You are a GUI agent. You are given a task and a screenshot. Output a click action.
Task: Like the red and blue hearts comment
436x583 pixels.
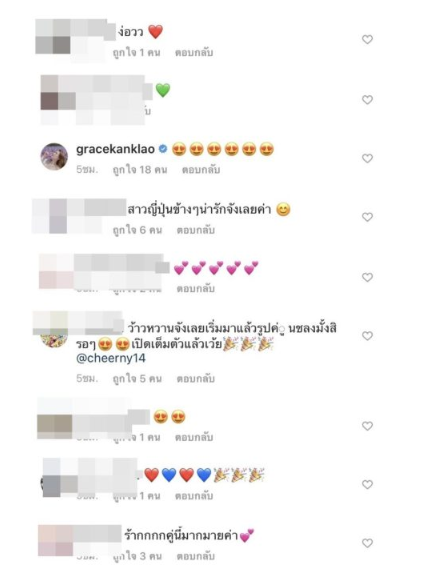[x=367, y=484]
